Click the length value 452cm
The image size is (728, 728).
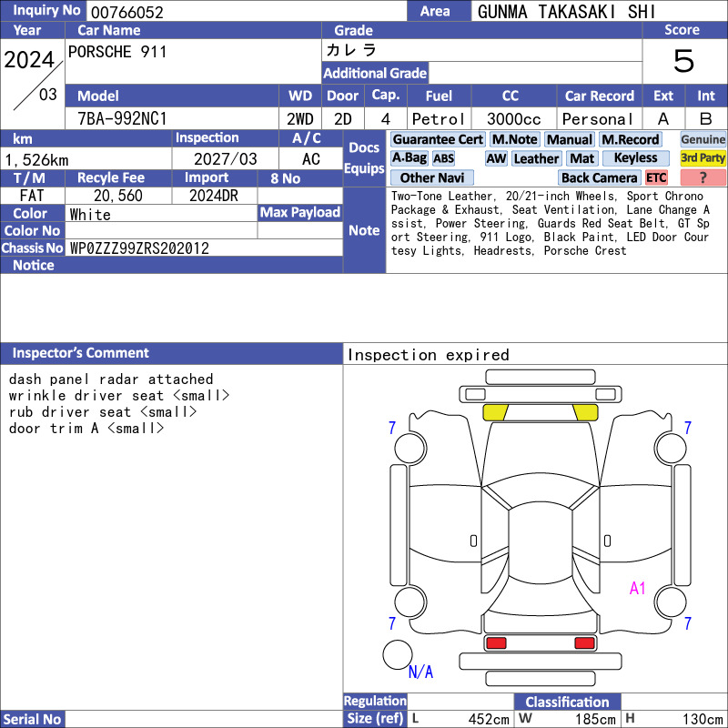(489, 719)
